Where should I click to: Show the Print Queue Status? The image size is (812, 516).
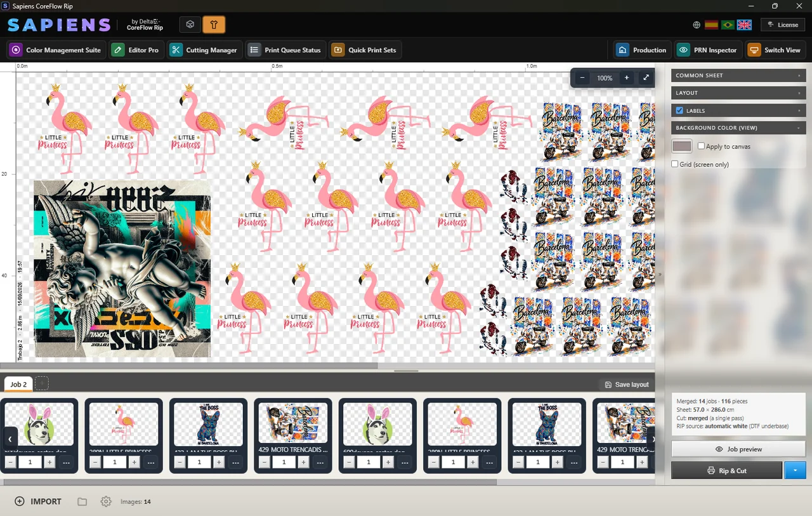[x=285, y=50]
